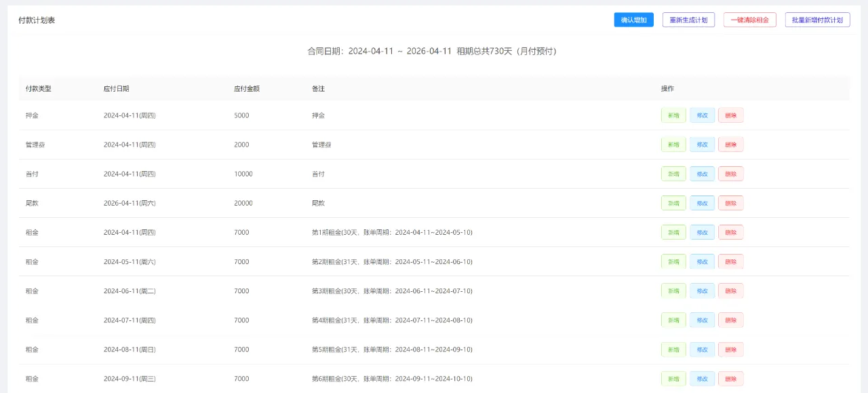Click the 第6期租金 remark text
This screenshot has width=868, height=393.
392,378
